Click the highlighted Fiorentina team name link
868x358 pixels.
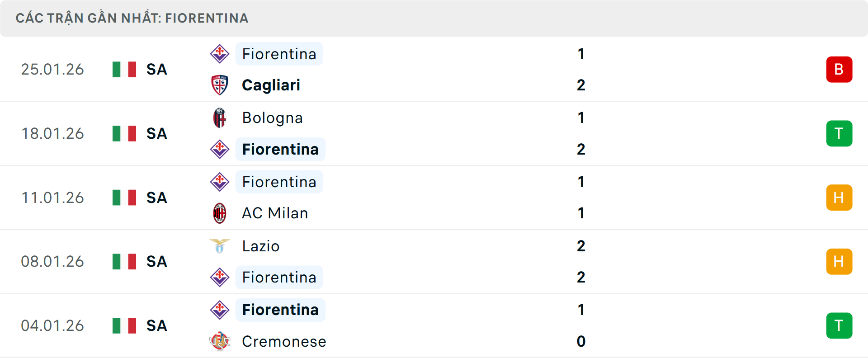pyautogui.click(x=279, y=54)
